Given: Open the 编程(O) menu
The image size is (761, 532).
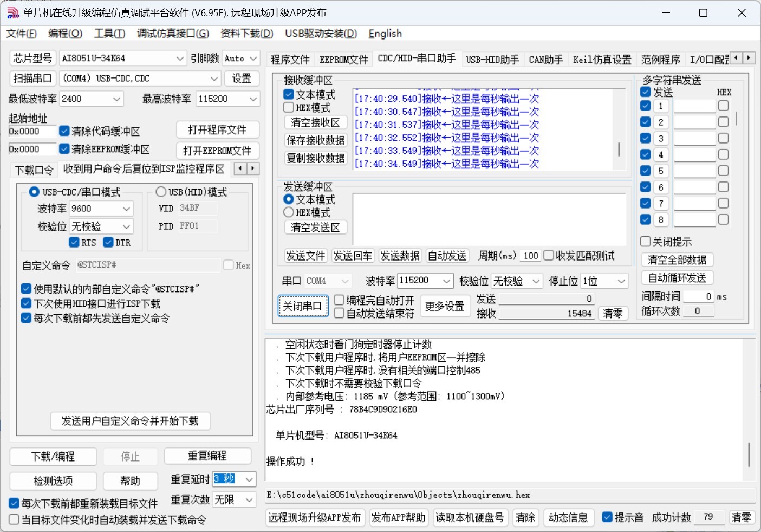Looking at the screenshot, I should click(65, 34).
